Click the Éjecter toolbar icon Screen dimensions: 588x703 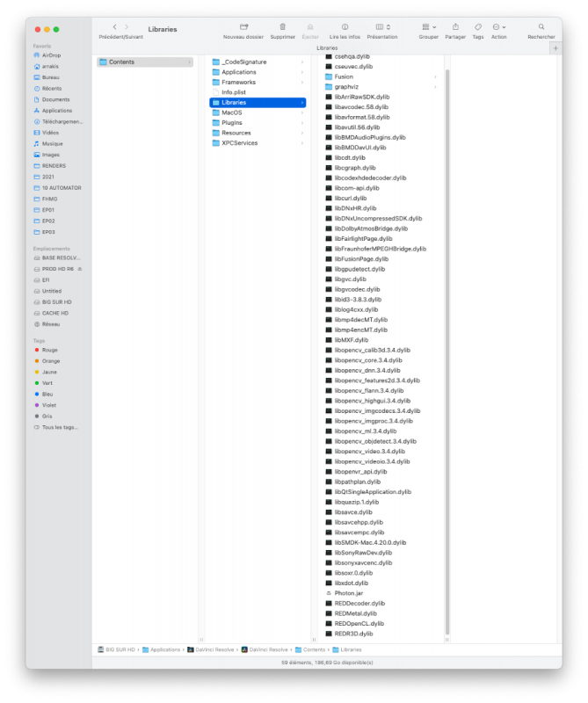[310, 27]
